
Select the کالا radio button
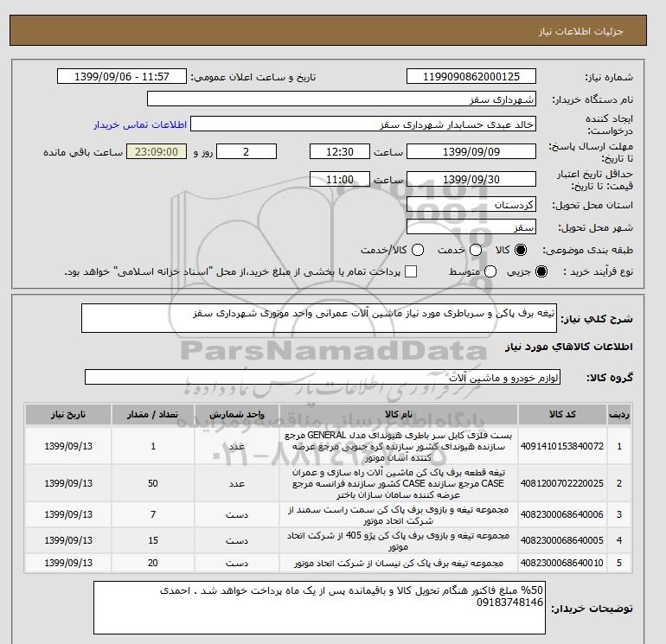point(521,250)
